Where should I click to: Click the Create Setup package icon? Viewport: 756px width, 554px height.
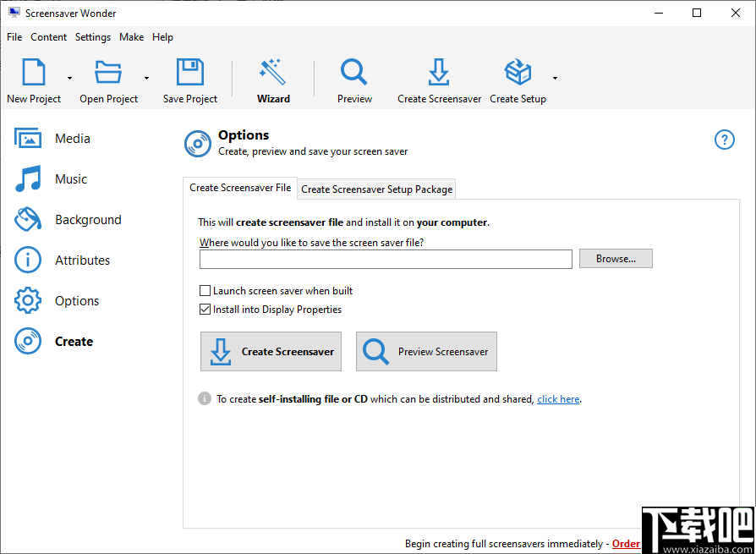(518, 73)
